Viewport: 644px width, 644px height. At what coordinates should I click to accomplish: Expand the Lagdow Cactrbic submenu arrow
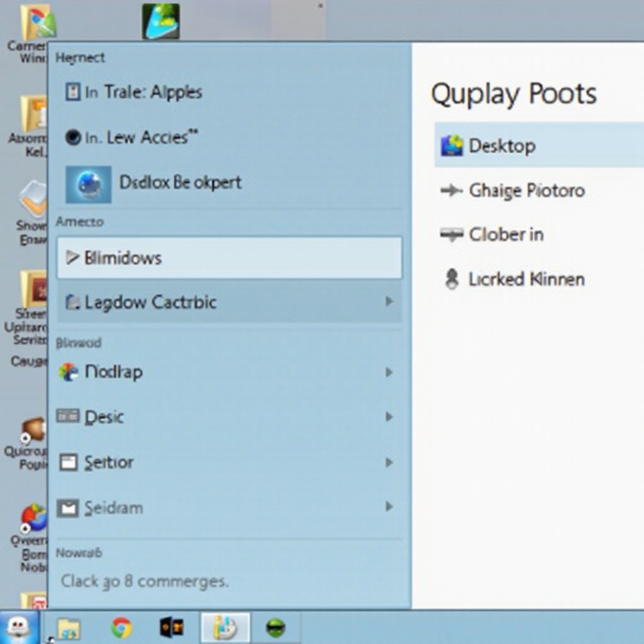pyautogui.click(x=389, y=302)
